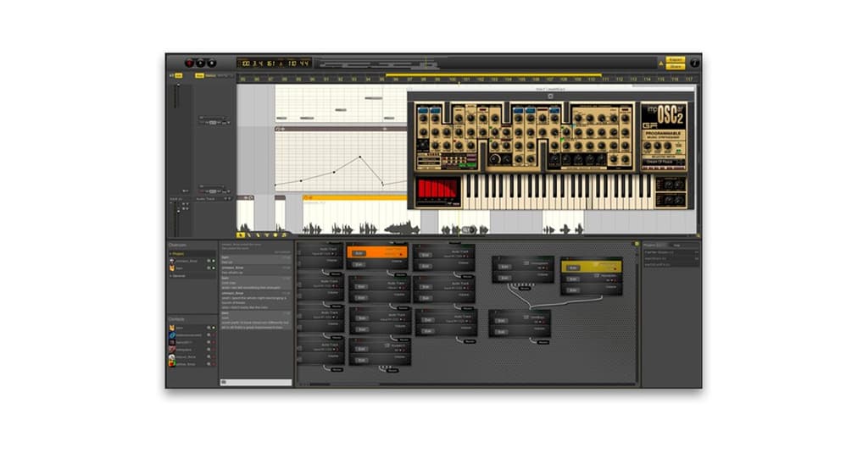Click the Export button

[676, 59]
